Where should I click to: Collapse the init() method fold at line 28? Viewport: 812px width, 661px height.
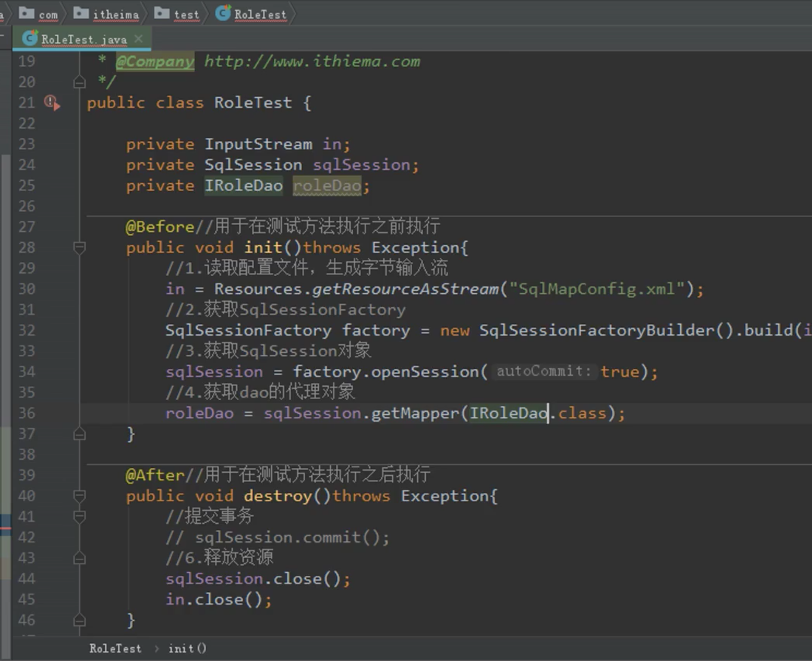[x=79, y=248]
